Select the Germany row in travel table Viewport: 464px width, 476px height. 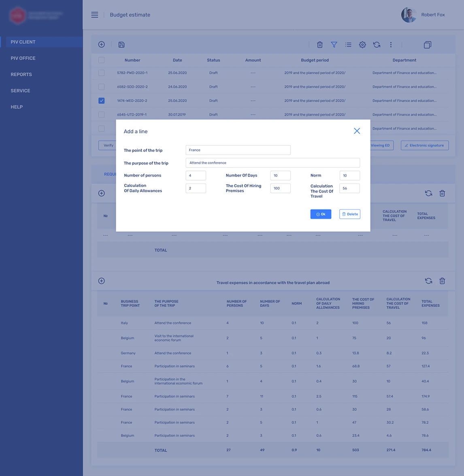pos(272,353)
